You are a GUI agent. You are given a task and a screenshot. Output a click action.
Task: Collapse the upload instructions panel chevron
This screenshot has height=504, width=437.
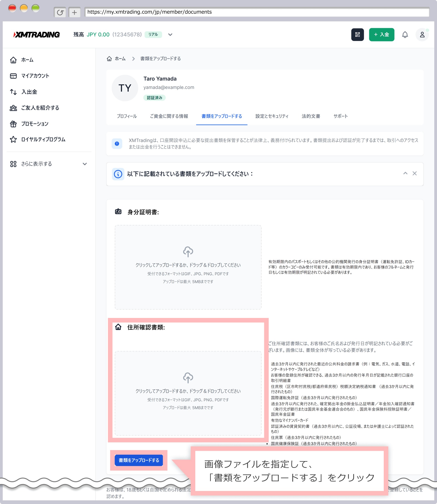pos(405,173)
